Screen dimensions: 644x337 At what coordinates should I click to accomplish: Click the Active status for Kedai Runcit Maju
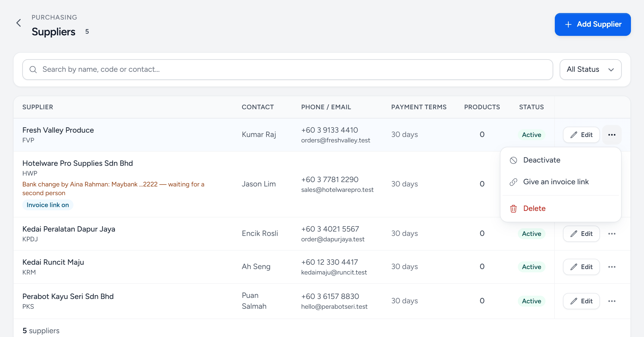[x=531, y=267]
